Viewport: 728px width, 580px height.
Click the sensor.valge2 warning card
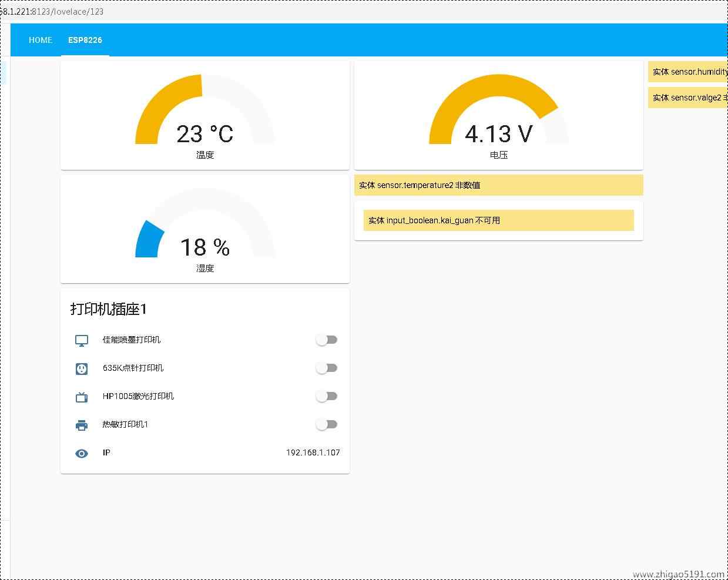pos(687,98)
